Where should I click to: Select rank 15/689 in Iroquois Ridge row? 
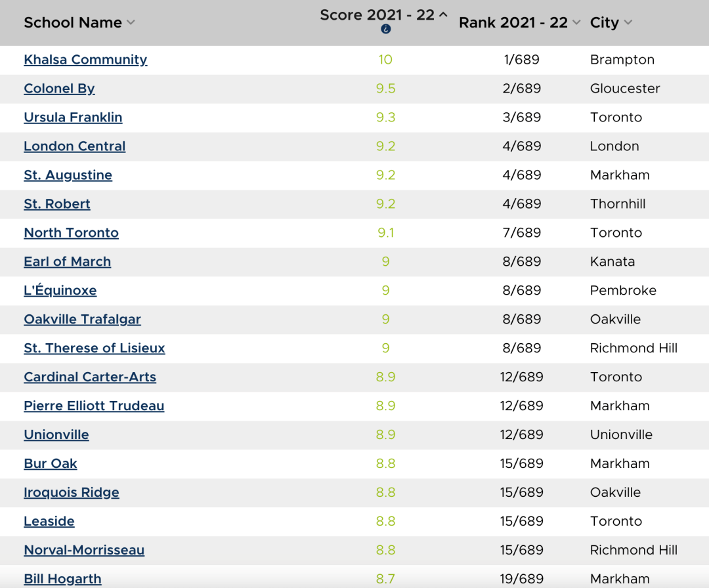coord(522,493)
